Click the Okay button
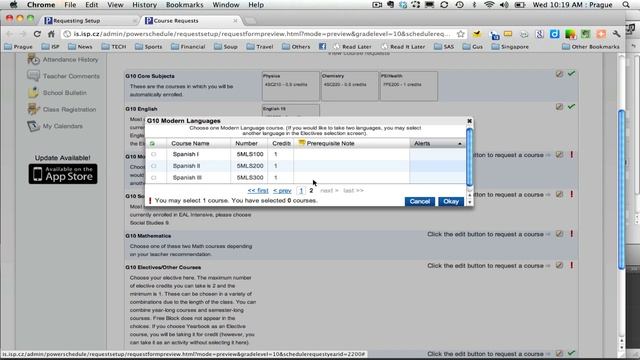This screenshot has height=360, width=640. pos(451,202)
